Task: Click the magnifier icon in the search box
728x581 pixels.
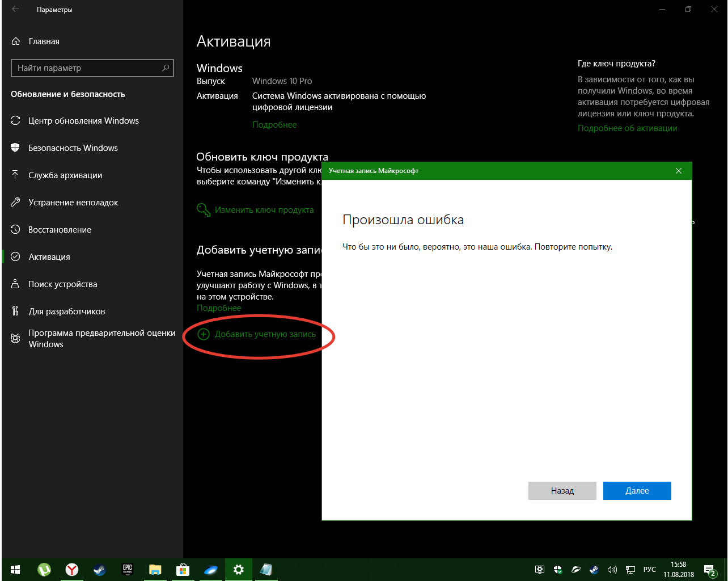Action: (x=166, y=68)
